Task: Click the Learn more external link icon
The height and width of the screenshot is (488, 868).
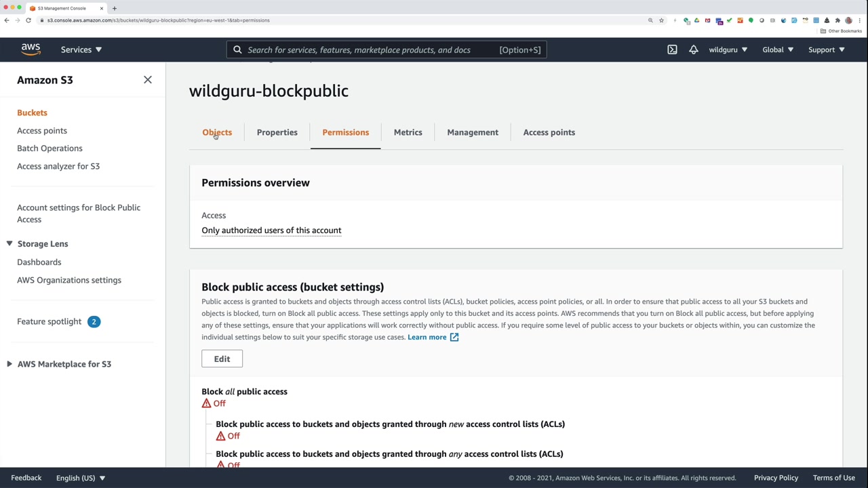Action: pyautogui.click(x=454, y=337)
